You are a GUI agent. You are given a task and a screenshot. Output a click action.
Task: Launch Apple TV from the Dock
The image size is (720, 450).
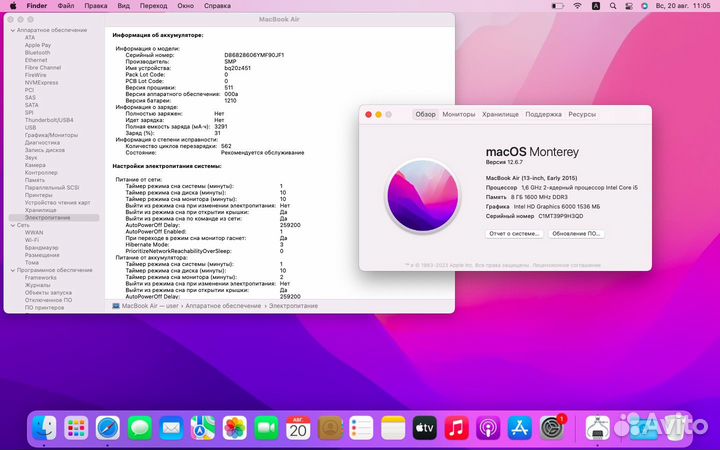click(425, 428)
